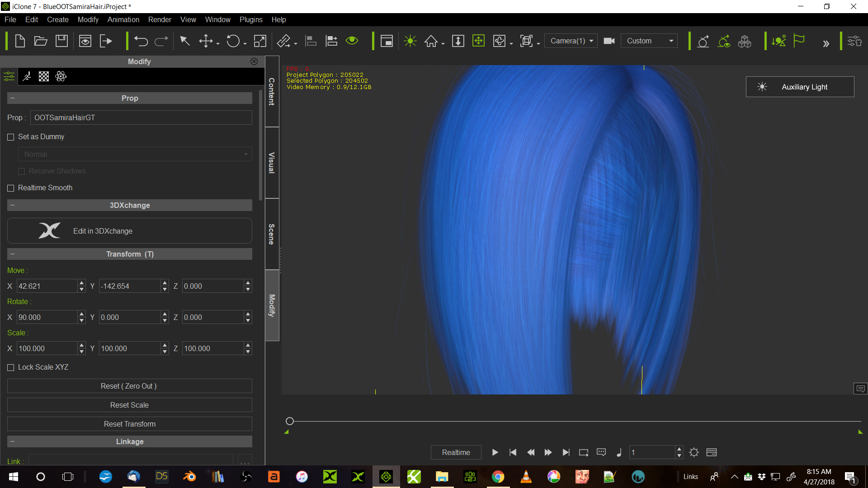
Task: Open the Camera(1) dropdown
Action: pos(571,41)
